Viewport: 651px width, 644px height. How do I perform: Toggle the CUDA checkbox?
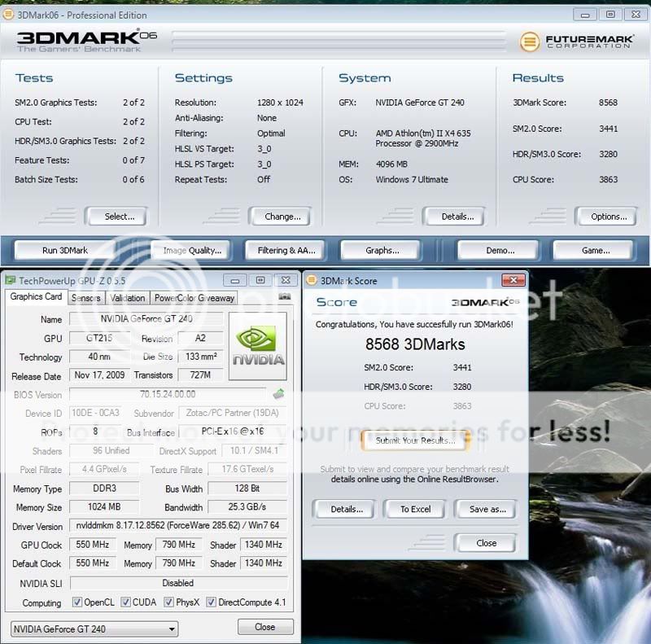(x=126, y=602)
